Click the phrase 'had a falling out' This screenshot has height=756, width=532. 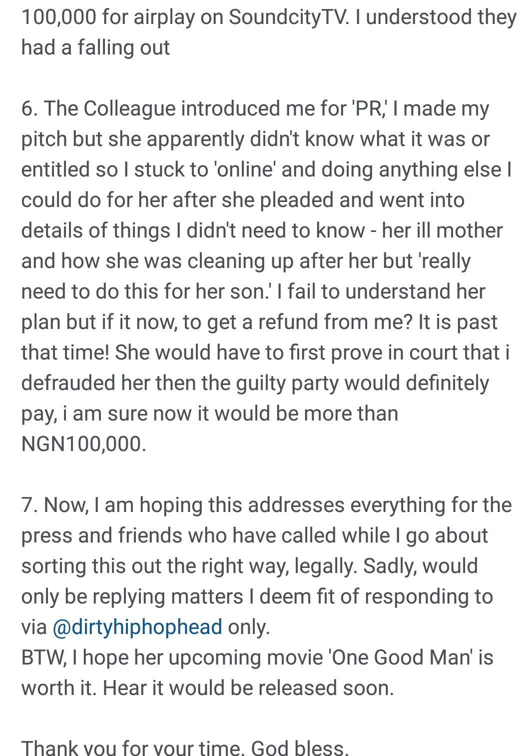pyautogui.click(x=95, y=47)
